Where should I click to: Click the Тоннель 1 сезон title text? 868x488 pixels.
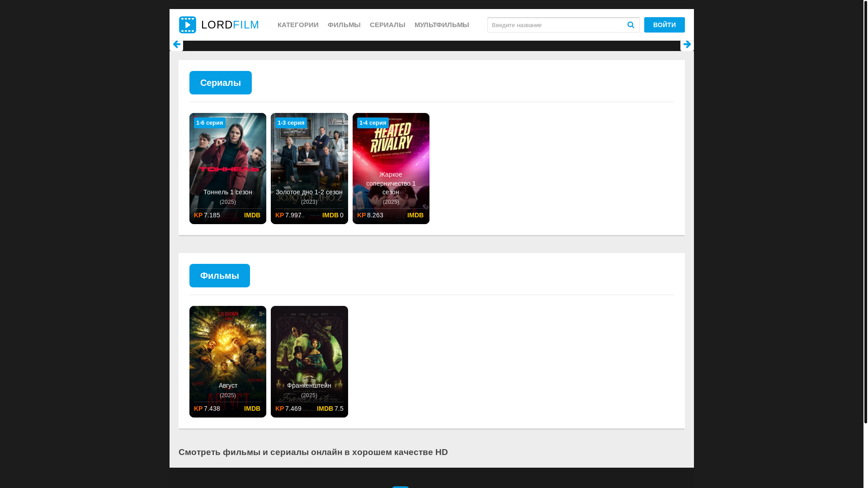coord(228,192)
